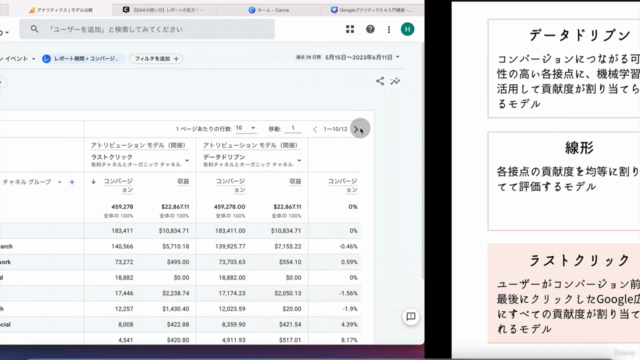Click the search magnifier icon
Screen dimensions: 640x360
click(x=34, y=29)
